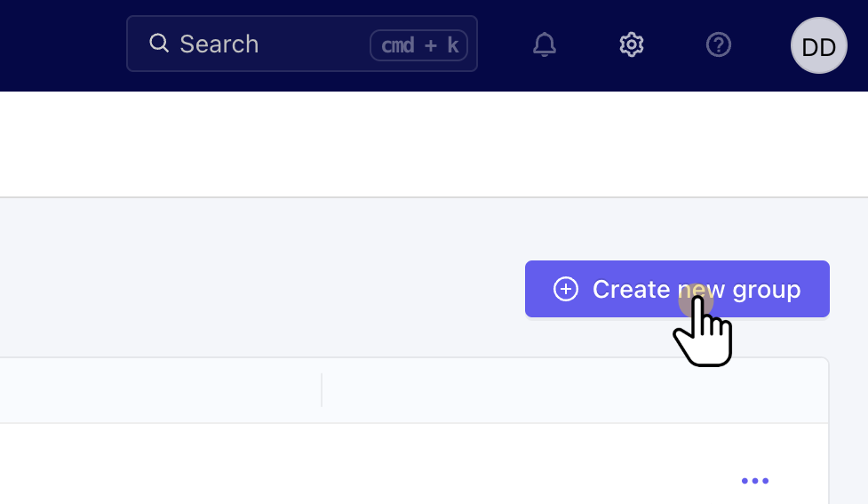This screenshot has width=868, height=504.
Task: Click the plus circle icon on Create button
Action: click(566, 289)
